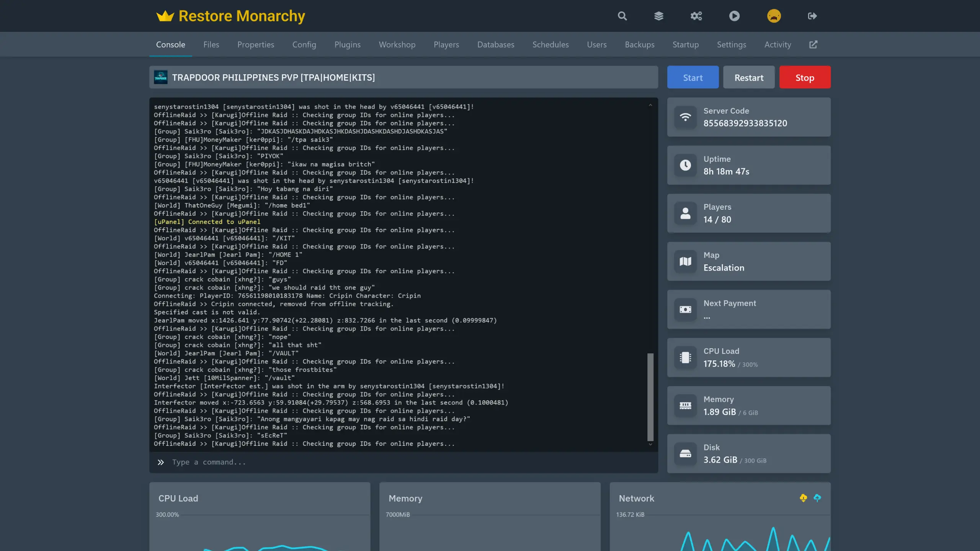Open the Properties tab

coord(256,44)
